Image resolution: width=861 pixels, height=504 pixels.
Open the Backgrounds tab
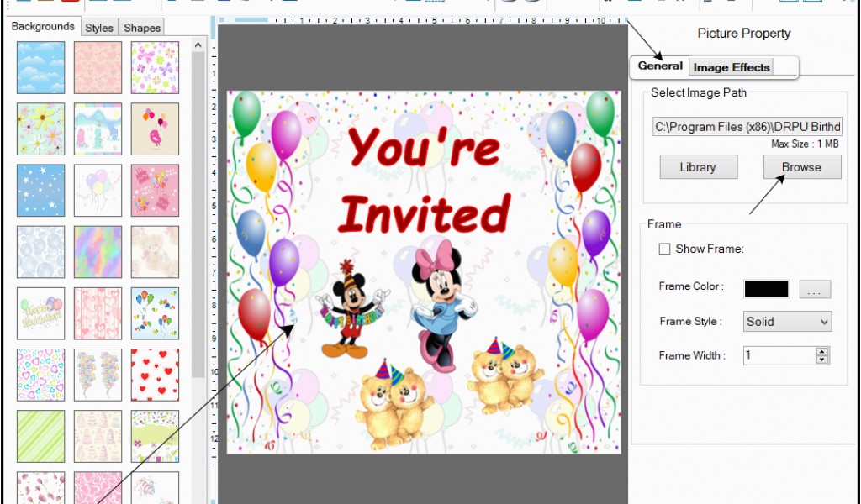point(43,26)
